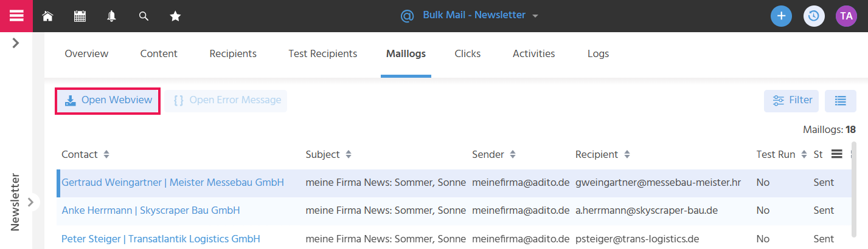Open notifications bell icon
This screenshot has height=249, width=868.
click(x=112, y=16)
